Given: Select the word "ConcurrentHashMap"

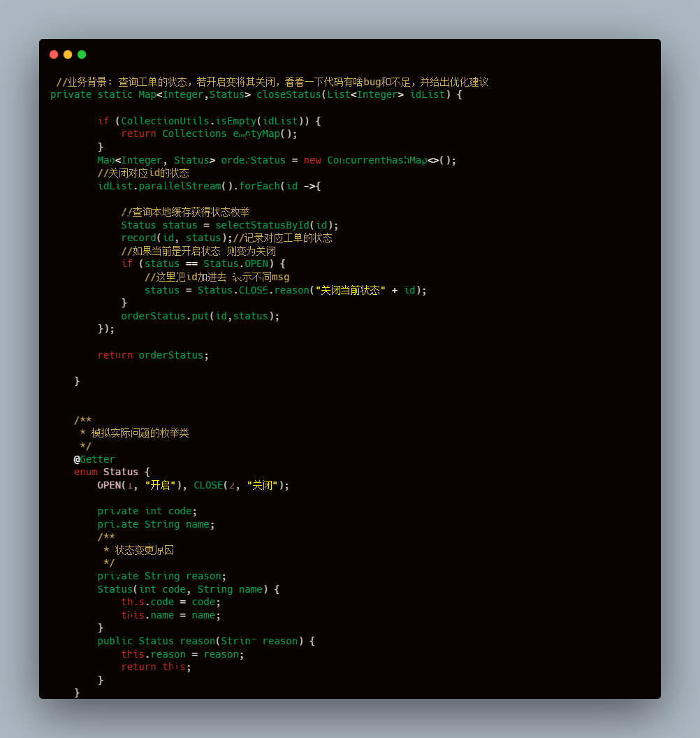Looking at the screenshot, I should tap(377, 160).
